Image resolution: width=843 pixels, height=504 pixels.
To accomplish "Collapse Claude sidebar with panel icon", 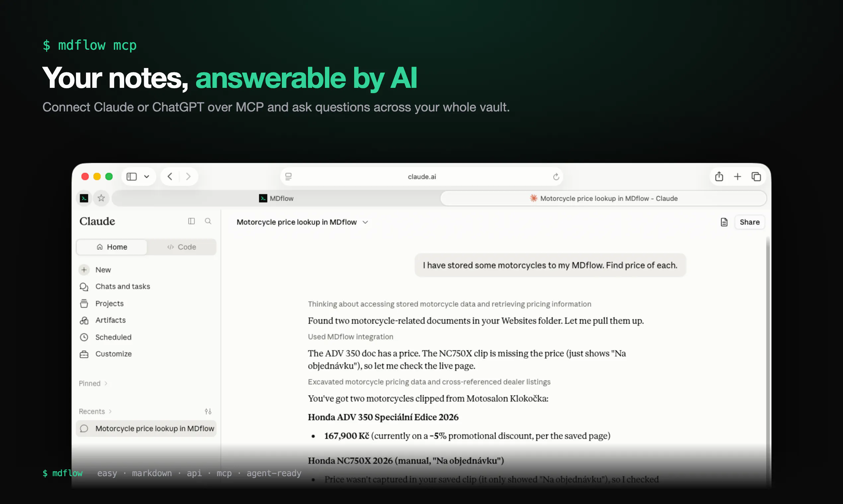I will (192, 221).
